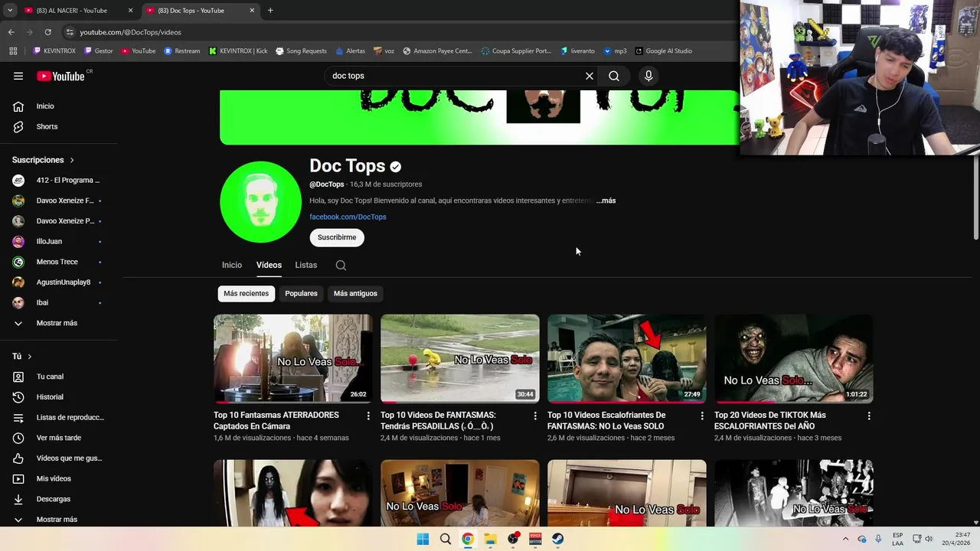This screenshot has height=551, width=980.
Task: Expand the channel description with ...más
Action: pos(606,201)
